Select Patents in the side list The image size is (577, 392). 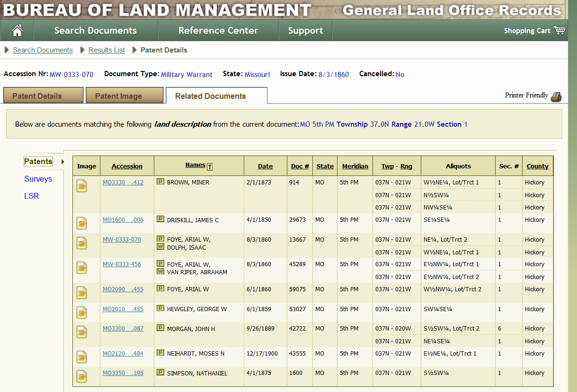tap(38, 162)
